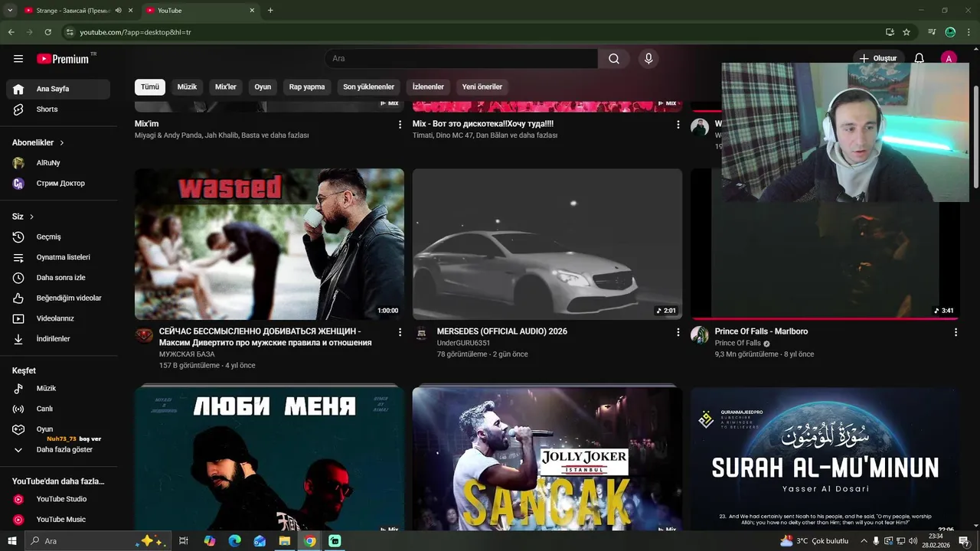This screenshot has height=551, width=980.
Task: Expand the Abonelikler section
Action: coord(38,143)
